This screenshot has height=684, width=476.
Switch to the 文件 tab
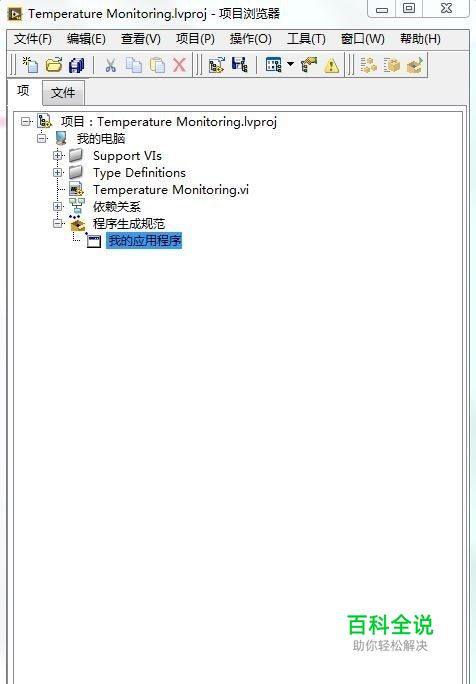click(x=63, y=92)
